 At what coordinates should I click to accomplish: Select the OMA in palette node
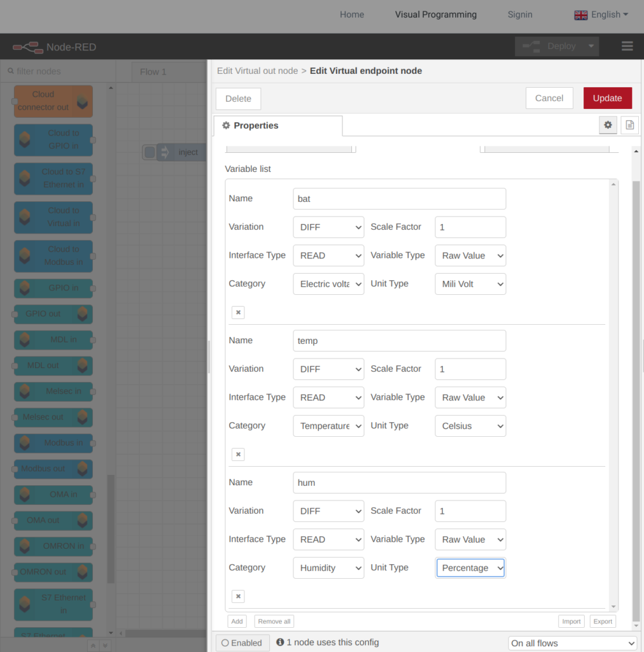click(53, 494)
